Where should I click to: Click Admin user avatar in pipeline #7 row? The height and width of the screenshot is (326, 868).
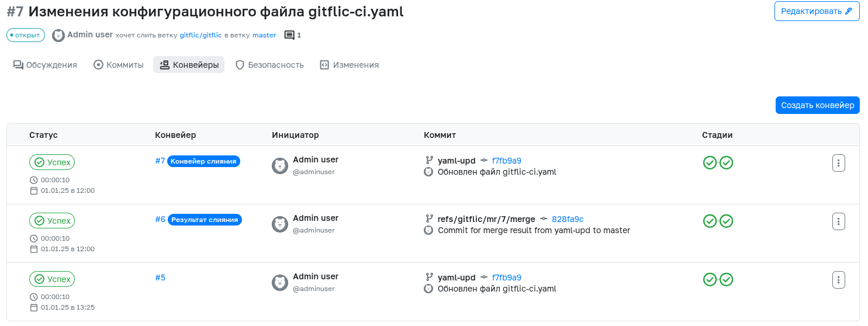point(281,166)
